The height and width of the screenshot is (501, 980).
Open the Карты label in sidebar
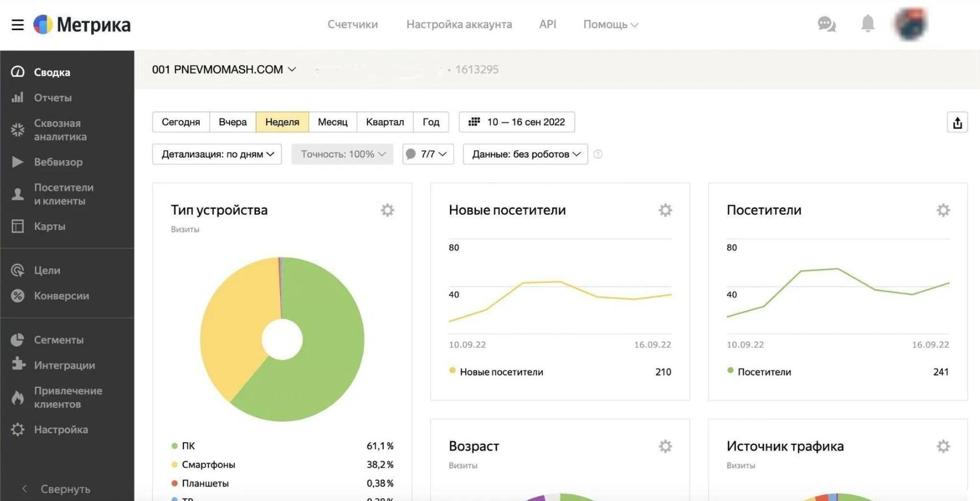[x=50, y=226]
